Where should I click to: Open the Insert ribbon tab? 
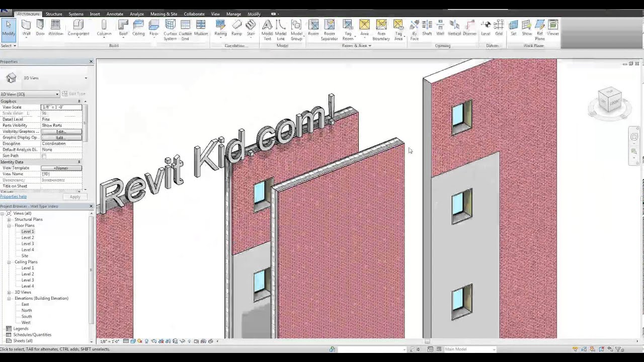coord(95,14)
